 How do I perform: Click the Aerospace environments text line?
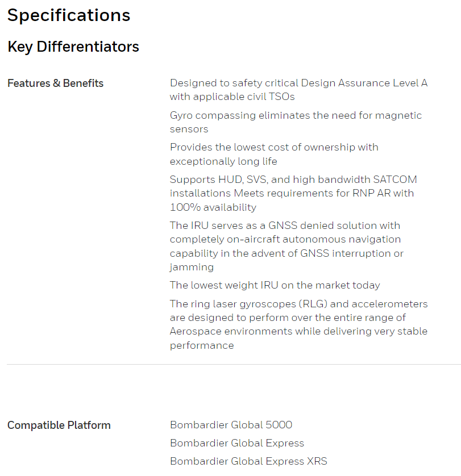299,331
